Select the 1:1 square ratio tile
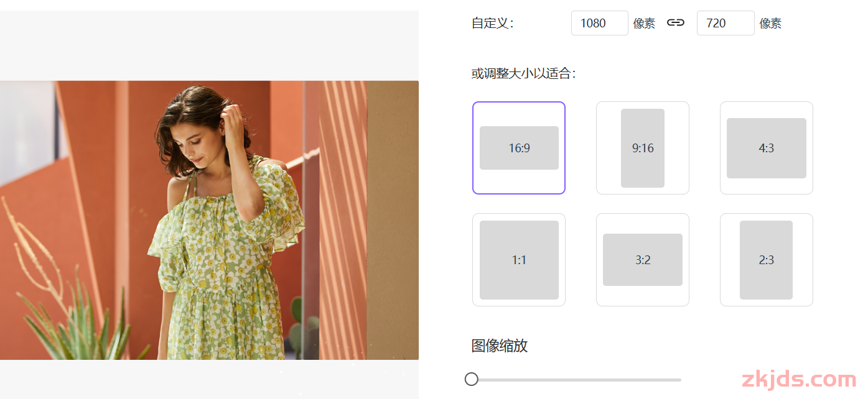Viewport: 868px width, 399px height. (x=519, y=260)
